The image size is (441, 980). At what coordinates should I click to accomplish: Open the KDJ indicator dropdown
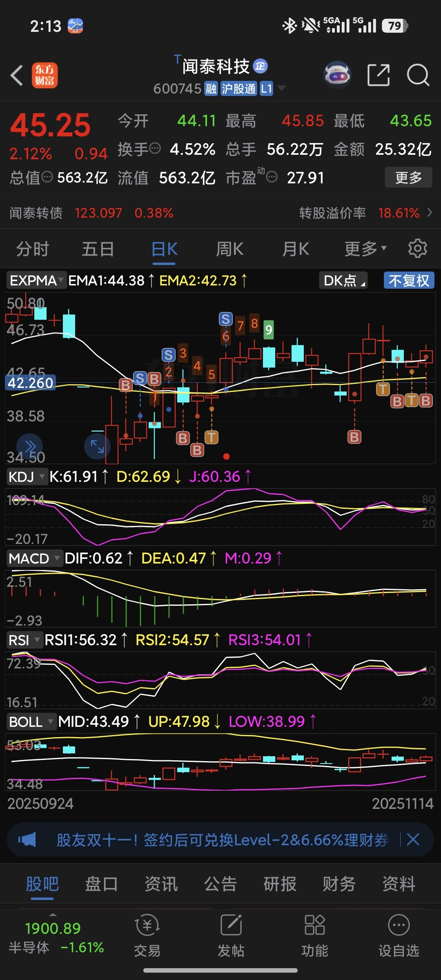point(27,477)
